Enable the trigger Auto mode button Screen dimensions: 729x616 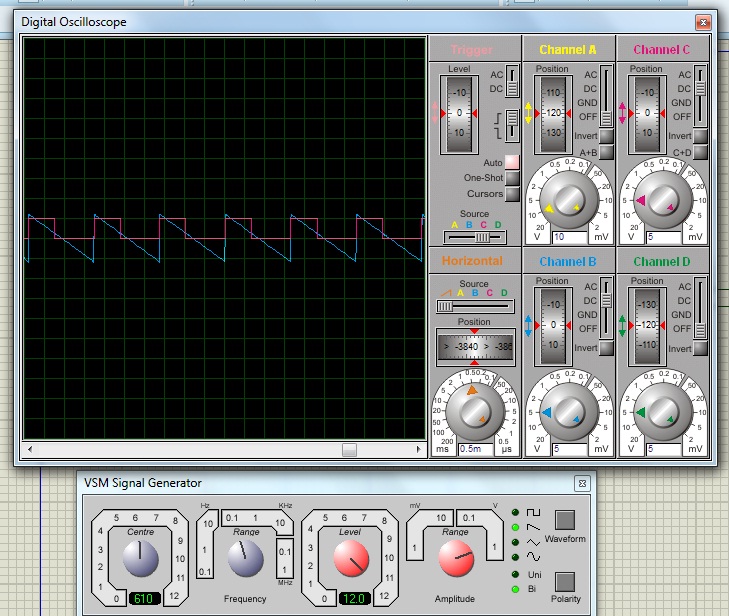point(512,162)
